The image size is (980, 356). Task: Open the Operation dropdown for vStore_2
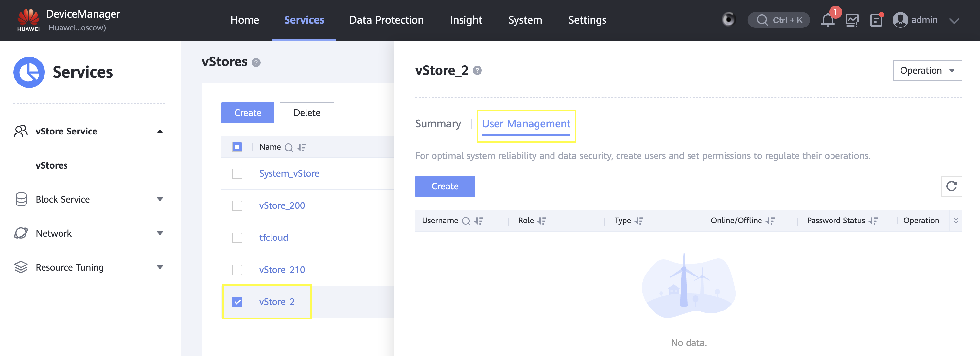coord(927,70)
